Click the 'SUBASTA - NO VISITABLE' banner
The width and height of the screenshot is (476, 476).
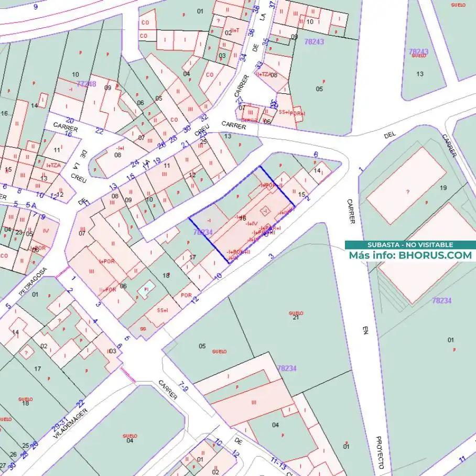click(410, 245)
